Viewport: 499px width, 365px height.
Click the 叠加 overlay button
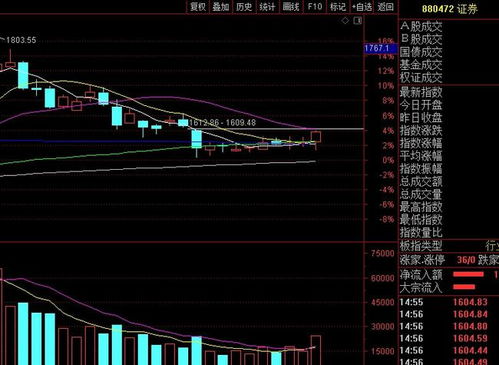pos(220,7)
